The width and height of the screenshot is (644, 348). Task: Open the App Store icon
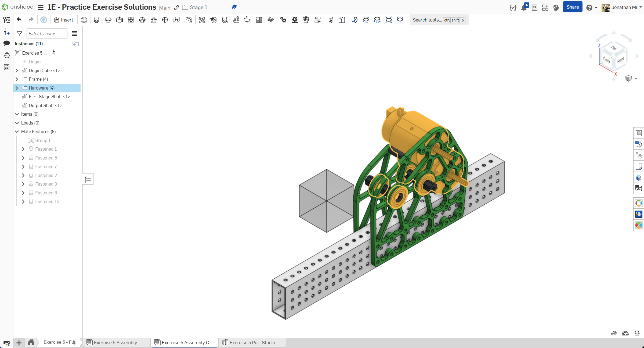tap(545, 8)
